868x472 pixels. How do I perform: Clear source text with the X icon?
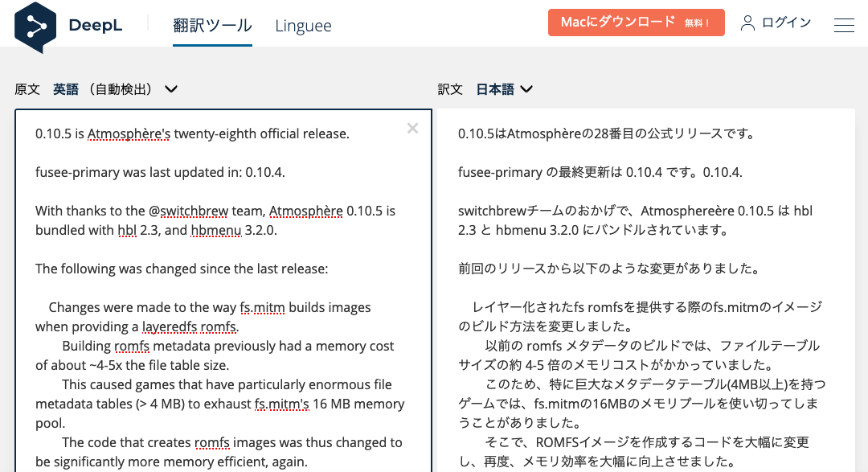pos(412,129)
